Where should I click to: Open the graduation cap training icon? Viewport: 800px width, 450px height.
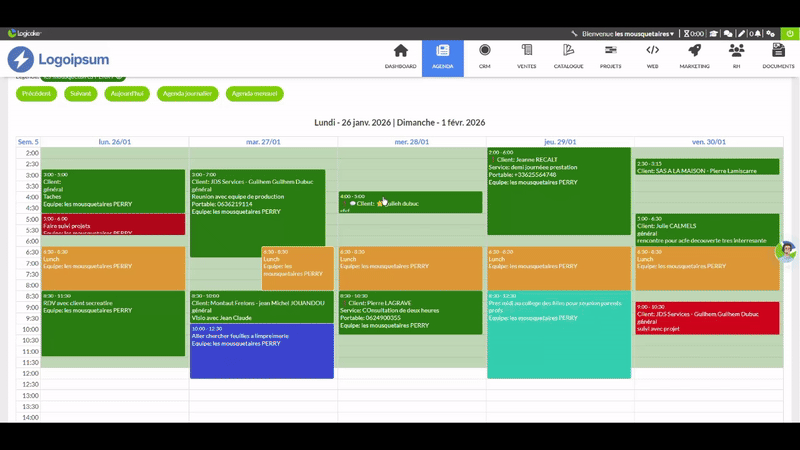(x=713, y=34)
